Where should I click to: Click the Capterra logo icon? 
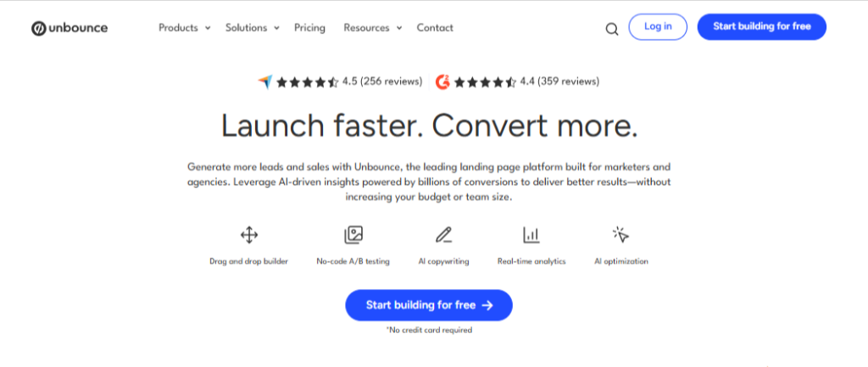[265, 82]
